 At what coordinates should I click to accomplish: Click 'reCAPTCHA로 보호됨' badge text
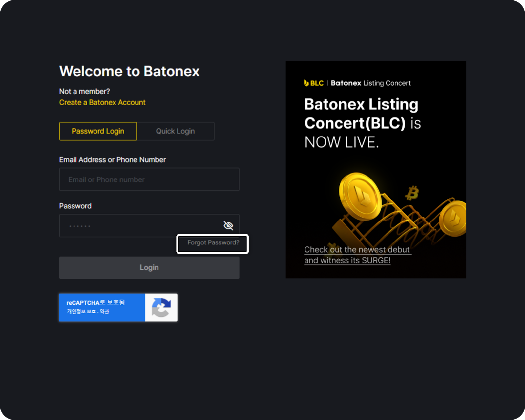(95, 302)
